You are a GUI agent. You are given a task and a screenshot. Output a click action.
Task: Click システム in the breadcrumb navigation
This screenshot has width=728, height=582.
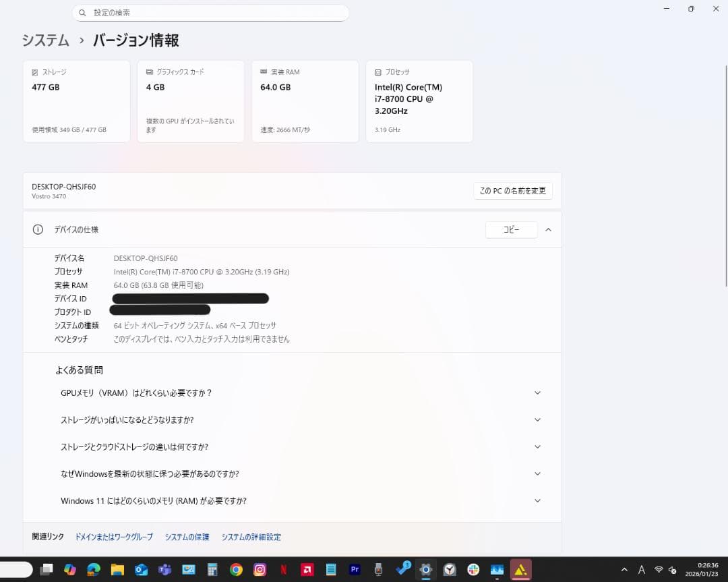tap(45, 40)
